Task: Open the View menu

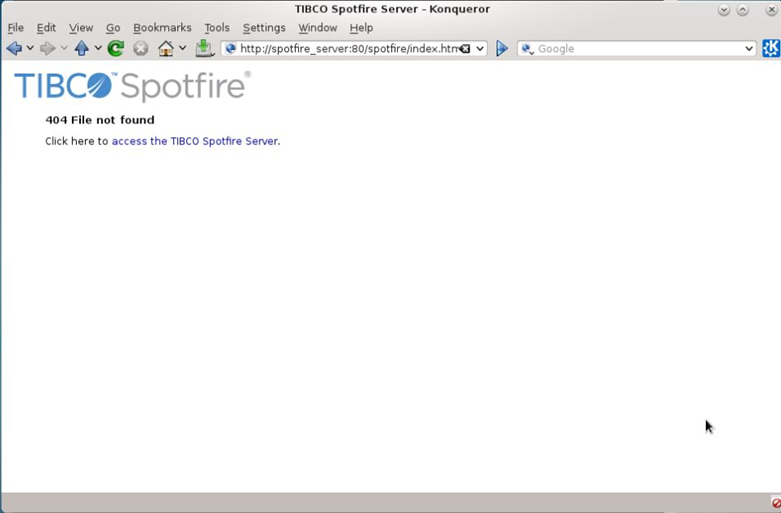Action: tap(81, 28)
